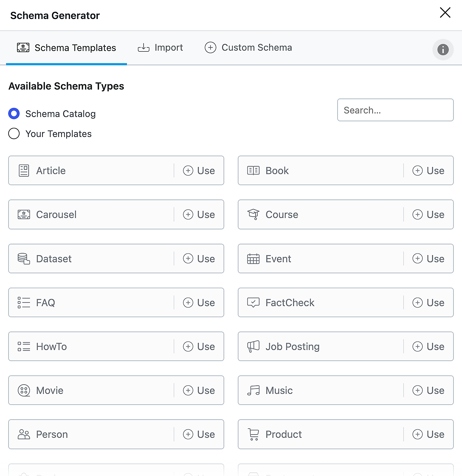Image resolution: width=462 pixels, height=476 pixels.
Task: Use the FactCheck schema template
Action: (x=428, y=303)
